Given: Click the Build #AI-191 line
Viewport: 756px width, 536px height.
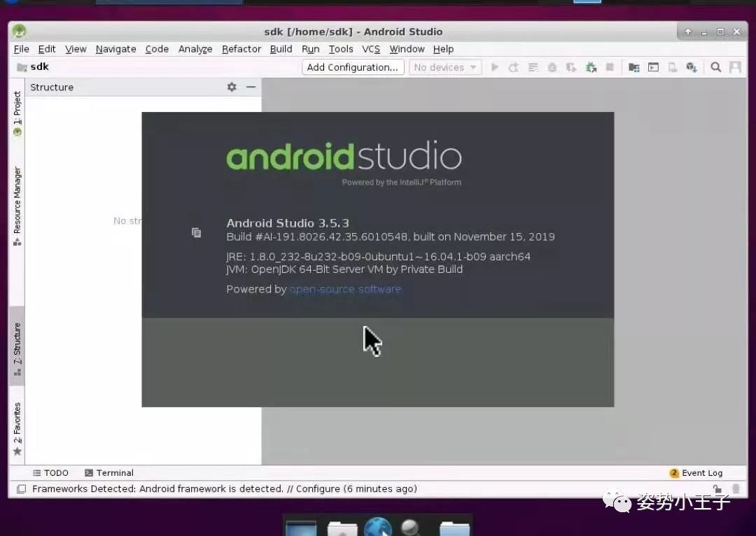Looking at the screenshot, I should (391, 237).
